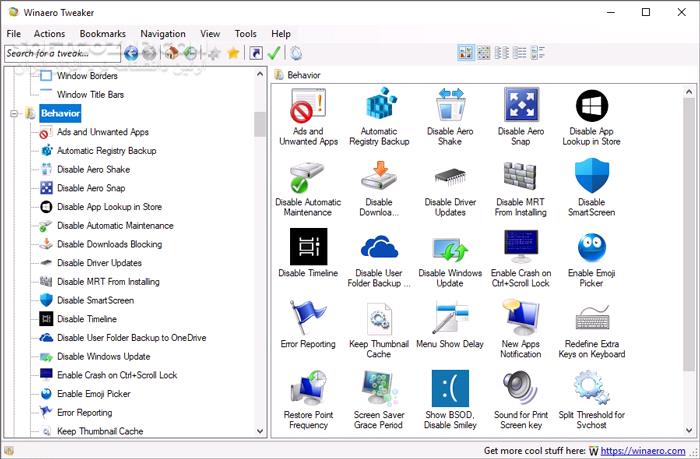
Task: Open Sound for Print Screen key tile
Action: click(521, 400)
